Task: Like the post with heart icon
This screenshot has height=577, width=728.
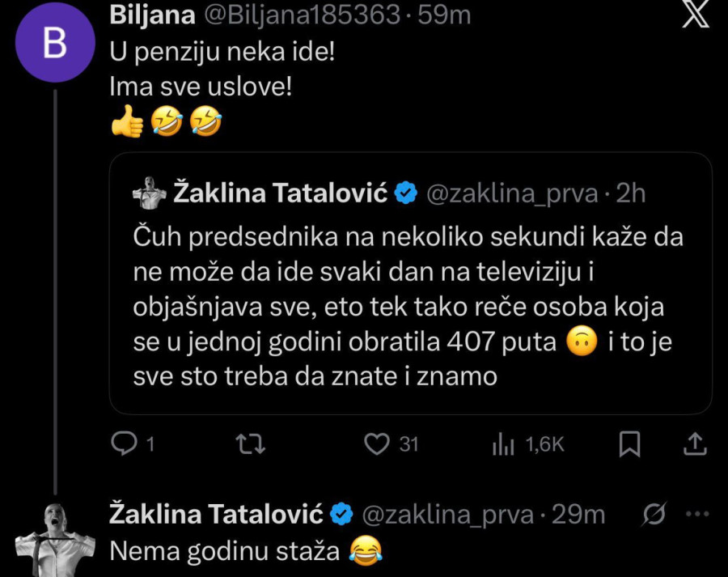Action: (x=376, y=443)
